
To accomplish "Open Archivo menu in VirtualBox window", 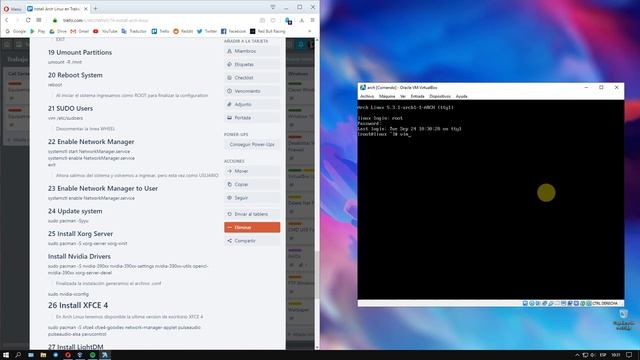I will (367, 96).
